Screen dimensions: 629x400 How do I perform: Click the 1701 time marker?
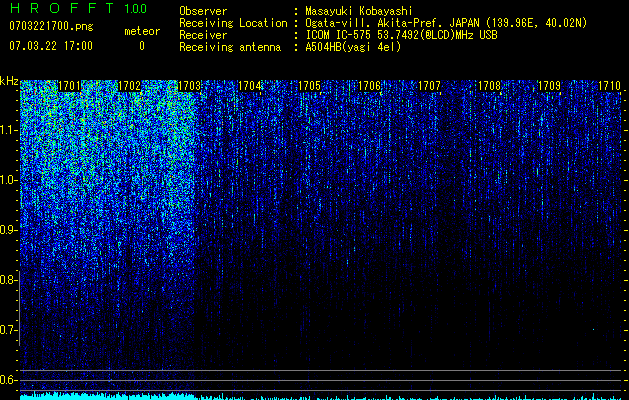pyautogui.click(x=70, y=86)
